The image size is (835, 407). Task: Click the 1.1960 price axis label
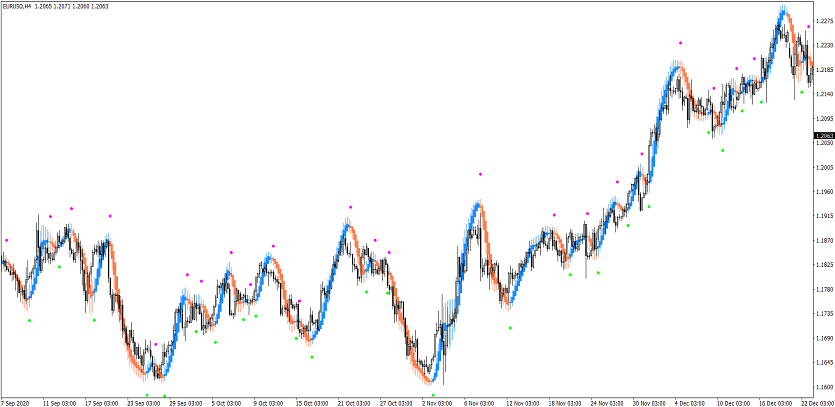(x=824, y=192)
